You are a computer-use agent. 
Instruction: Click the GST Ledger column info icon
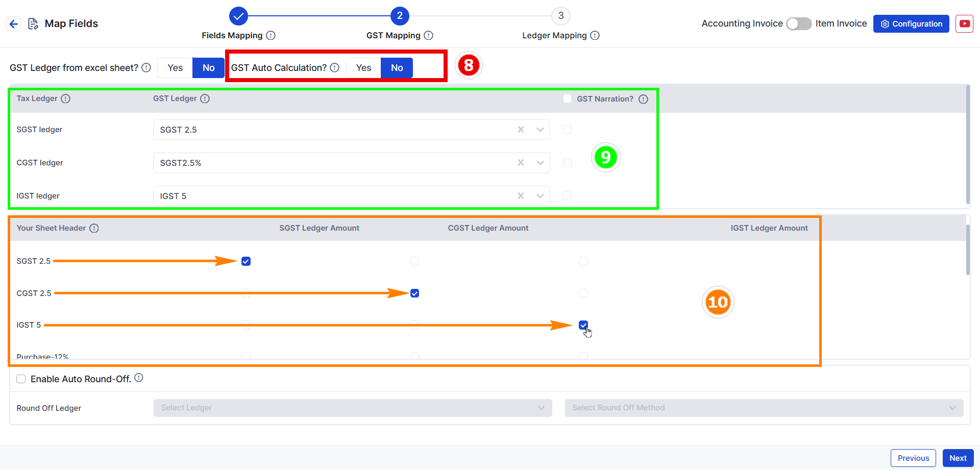coord(205,98)
